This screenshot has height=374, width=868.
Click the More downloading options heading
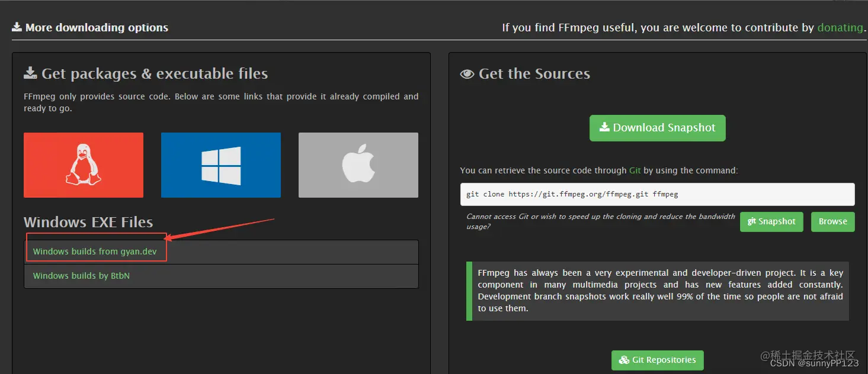click(90, 27)
